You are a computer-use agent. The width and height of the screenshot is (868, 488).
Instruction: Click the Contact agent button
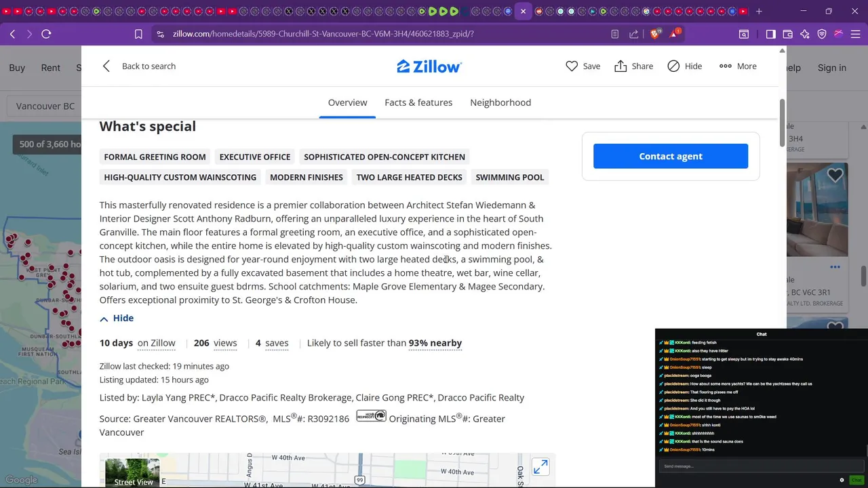671,156
